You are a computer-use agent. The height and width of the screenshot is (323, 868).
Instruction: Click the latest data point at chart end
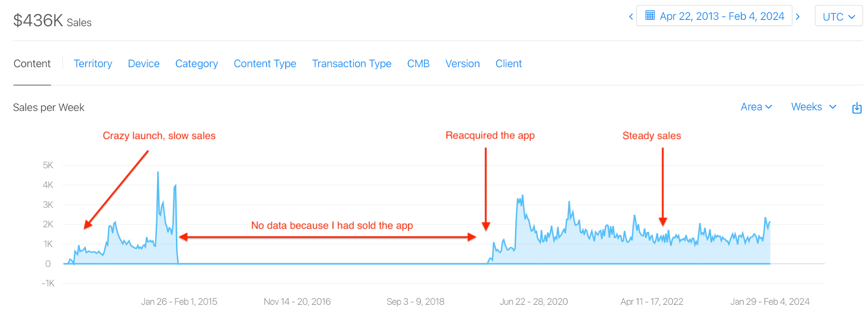[770, 222]
